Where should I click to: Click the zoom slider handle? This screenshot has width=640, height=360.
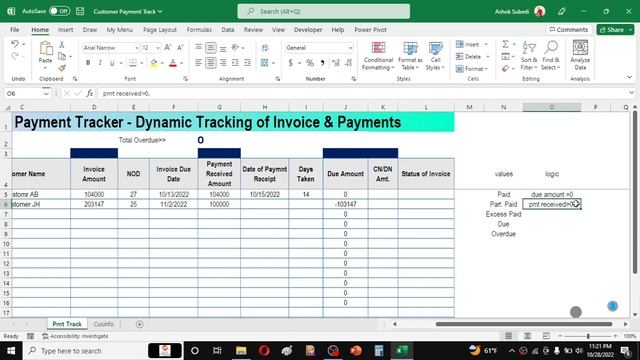[x=588, y=336]
